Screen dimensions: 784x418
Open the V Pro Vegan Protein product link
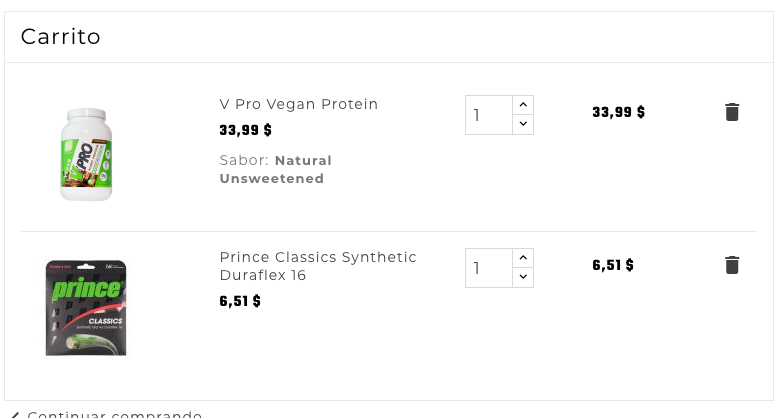pyautogui.click(x=299, y=104)
